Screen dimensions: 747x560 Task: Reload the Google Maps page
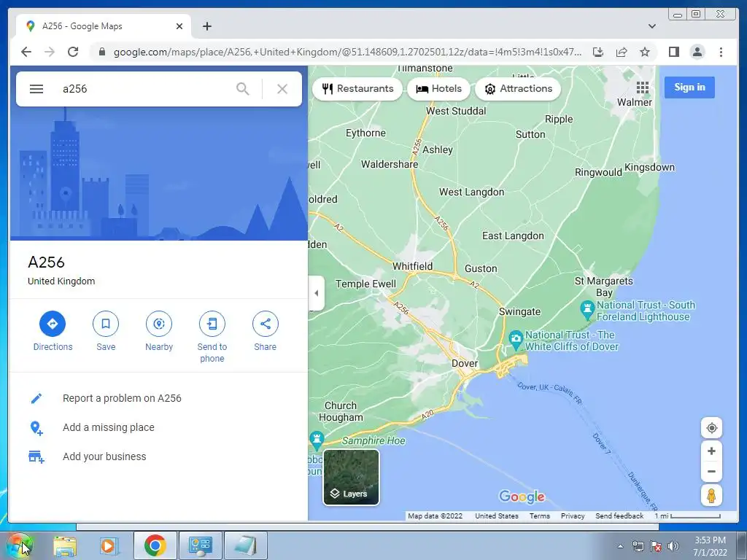coord(73,52)
